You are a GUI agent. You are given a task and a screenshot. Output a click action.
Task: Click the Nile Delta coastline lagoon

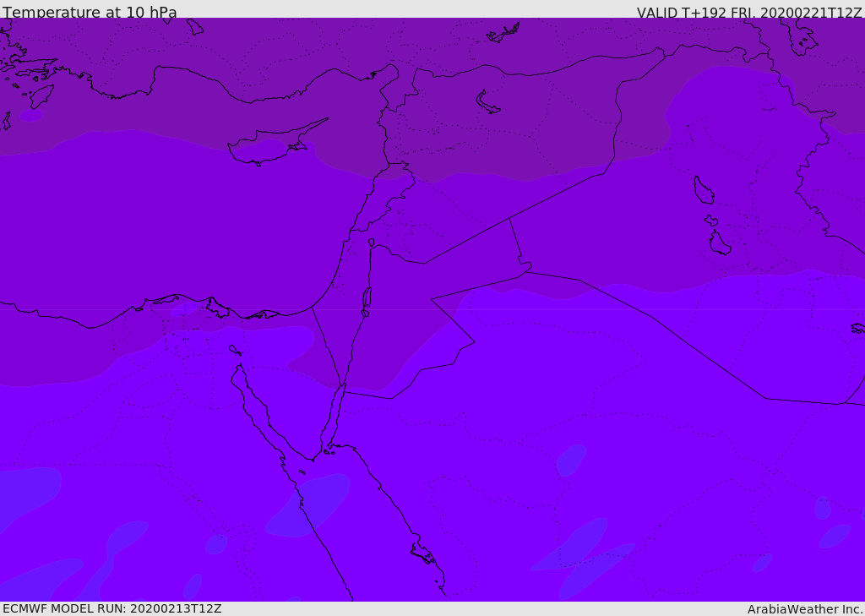tap(218, 308)
